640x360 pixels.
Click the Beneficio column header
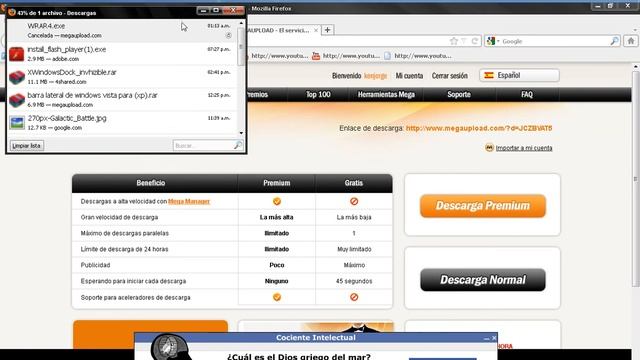coord(151,183)
